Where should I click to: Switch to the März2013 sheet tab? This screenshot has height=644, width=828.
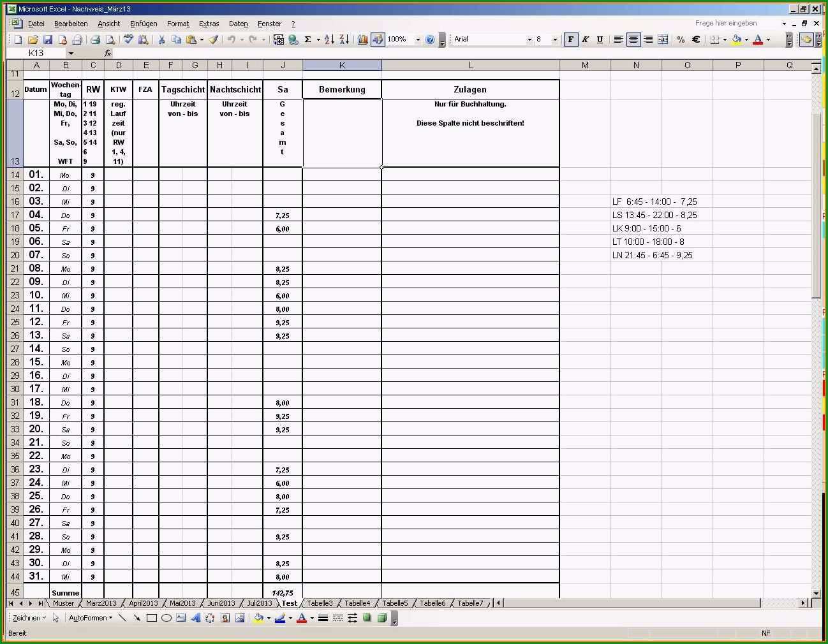[101, 603]
